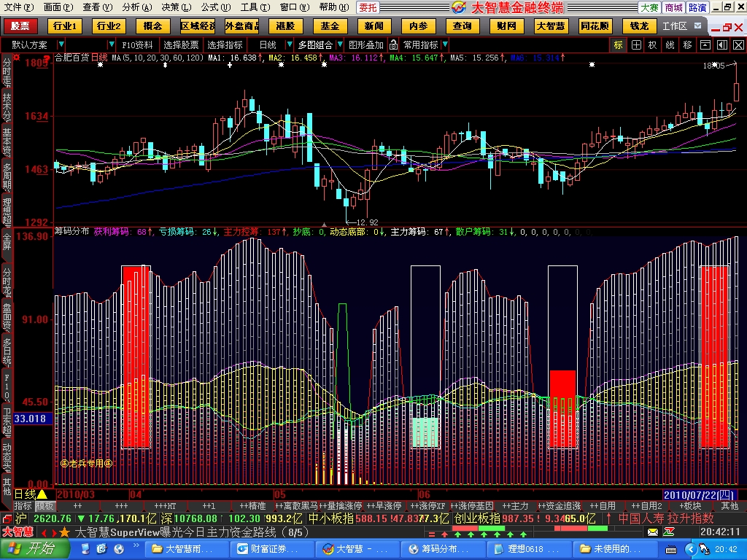Image resolution: width=747 pixels, height=560 pixels.
Task: Click the red square icon beside 沪 index
Action: (6, 518)
